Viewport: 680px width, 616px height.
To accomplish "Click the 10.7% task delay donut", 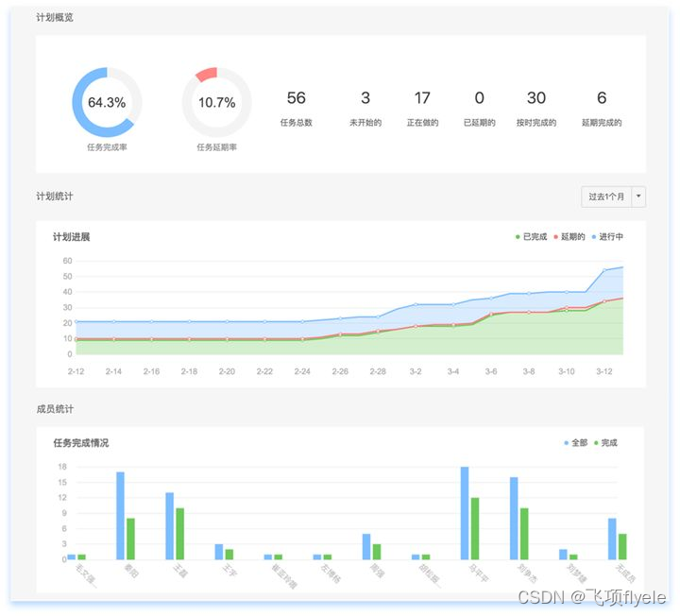I will 217,102.
